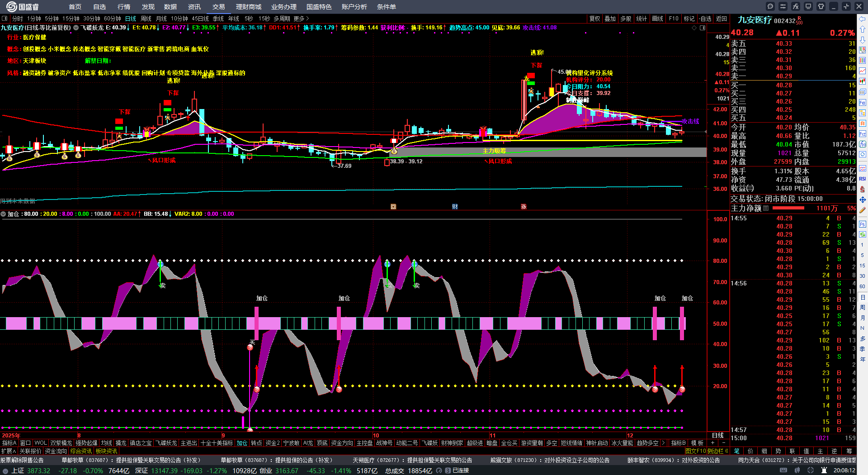Open the 图文F10 link

(x=695, y=451)
